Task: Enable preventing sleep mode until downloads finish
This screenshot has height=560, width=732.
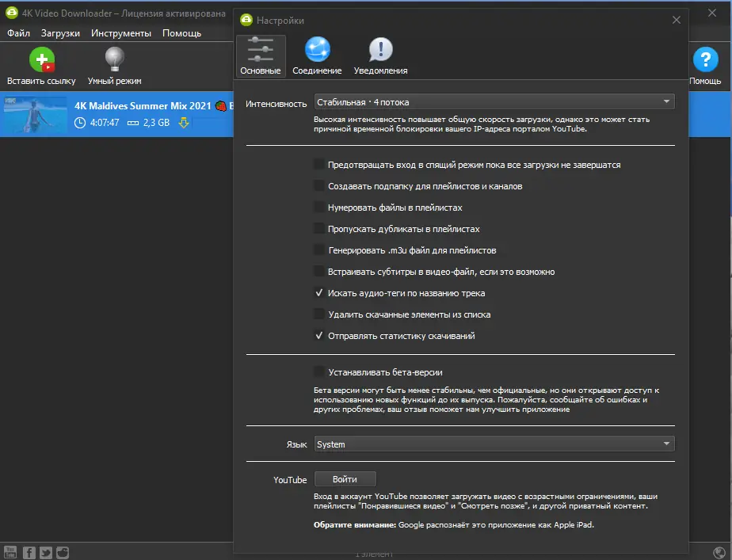Action: click(318, 164)
